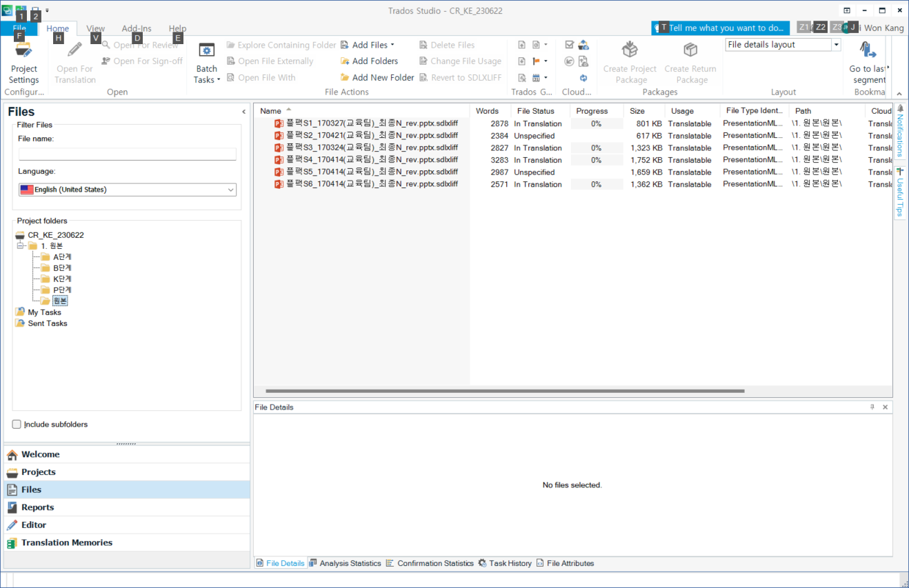Switch to the View ribbon tab

pos(96,29)
